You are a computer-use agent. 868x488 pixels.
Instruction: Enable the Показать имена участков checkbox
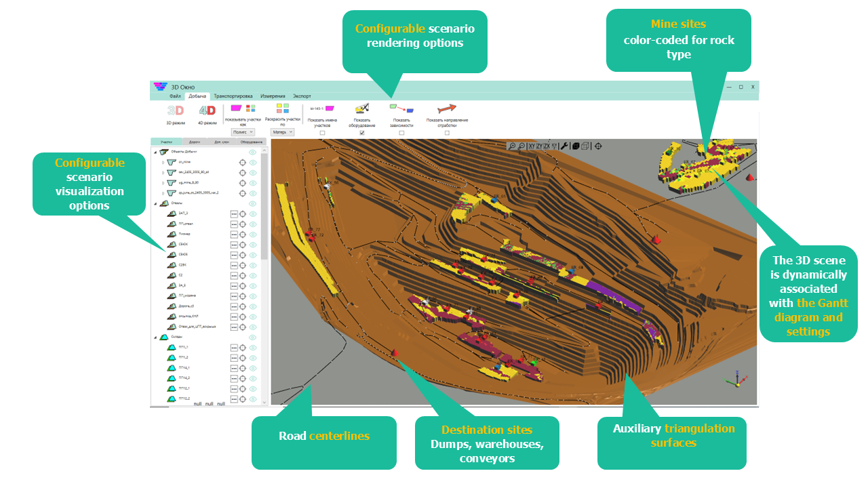tap(322, 133)
